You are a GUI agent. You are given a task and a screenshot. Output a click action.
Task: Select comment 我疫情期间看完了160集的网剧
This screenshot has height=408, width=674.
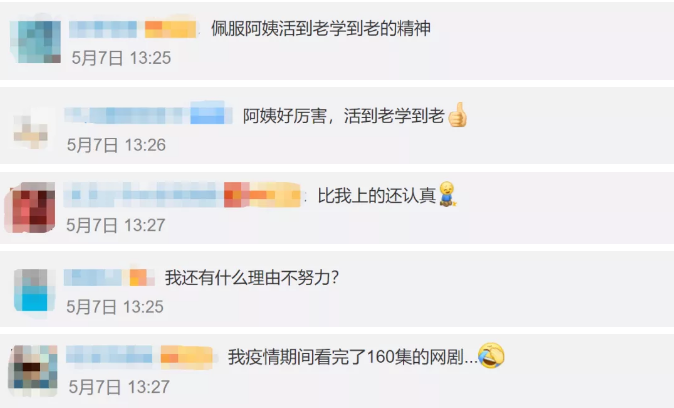tap(352, 357)
